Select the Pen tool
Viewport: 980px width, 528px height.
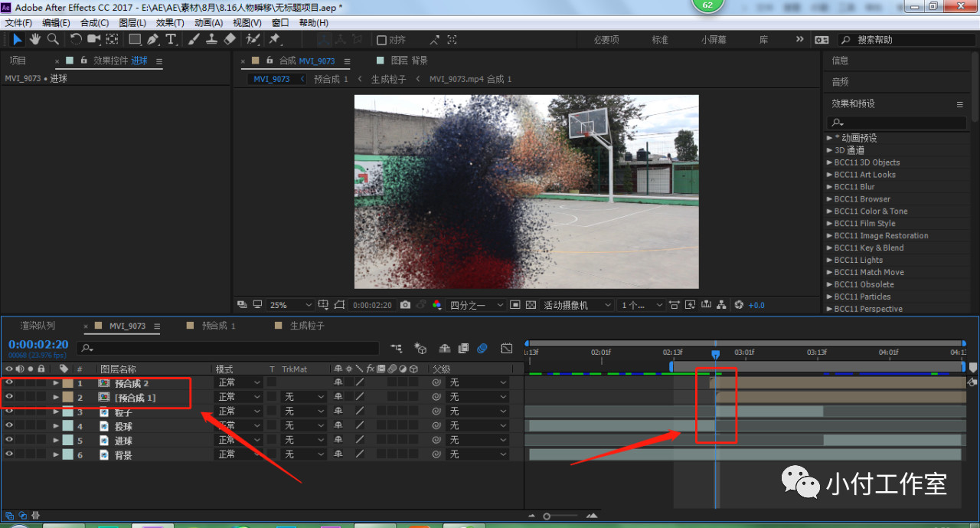pyautogui.click(x=153, y=39)
